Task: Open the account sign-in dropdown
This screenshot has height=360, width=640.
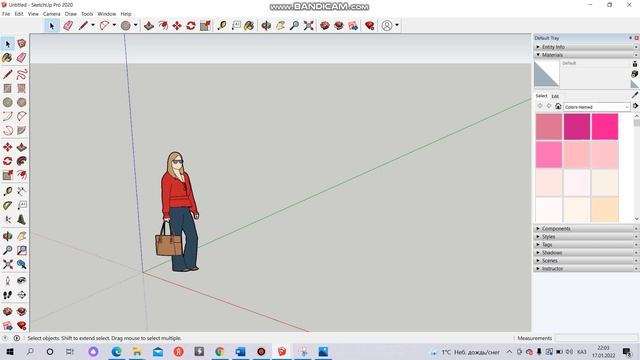Action: [x=397, y=25]
